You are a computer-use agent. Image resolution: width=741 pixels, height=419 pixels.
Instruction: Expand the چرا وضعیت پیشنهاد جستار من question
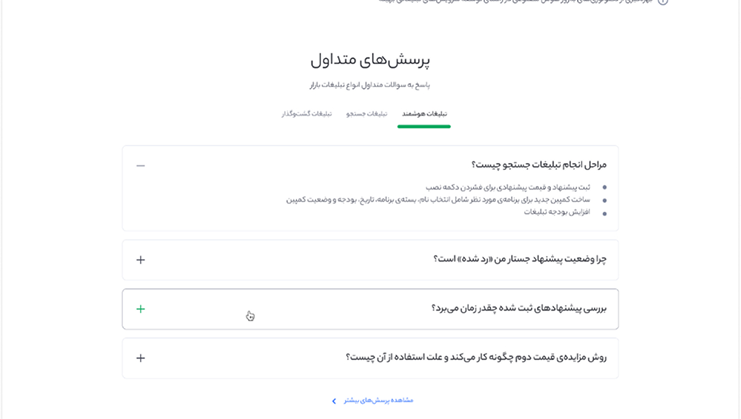[x=520, y=259]
